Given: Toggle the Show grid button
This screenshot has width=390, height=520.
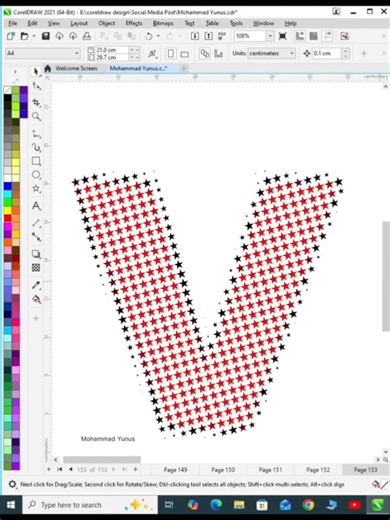Looking at the screenshot, I should (x=313, y=36).
